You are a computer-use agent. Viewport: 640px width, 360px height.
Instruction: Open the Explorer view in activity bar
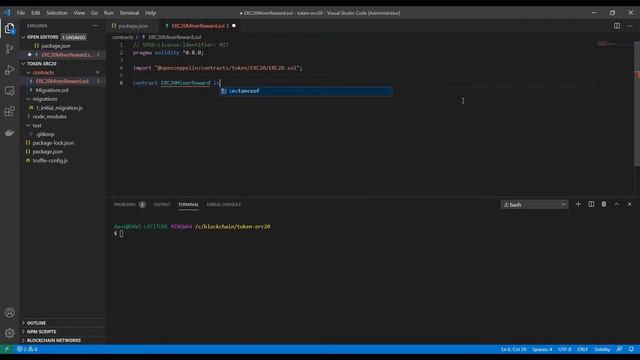coord(9,28)
